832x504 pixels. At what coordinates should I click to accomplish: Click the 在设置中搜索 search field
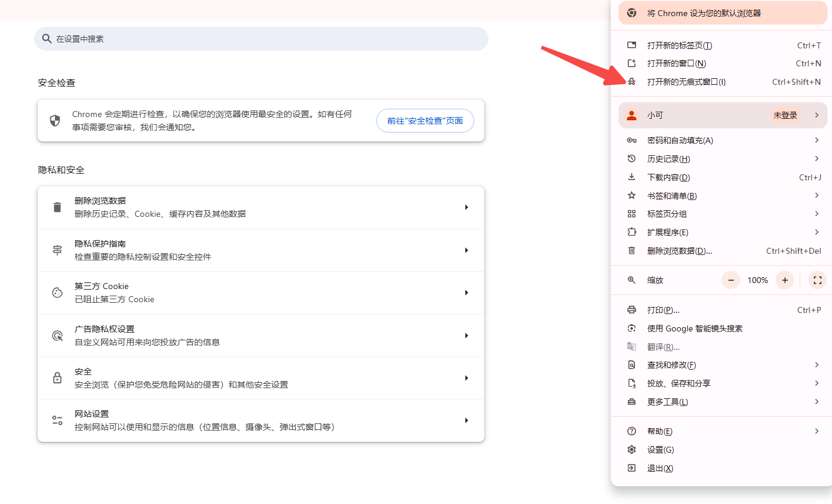pos(261,39)
